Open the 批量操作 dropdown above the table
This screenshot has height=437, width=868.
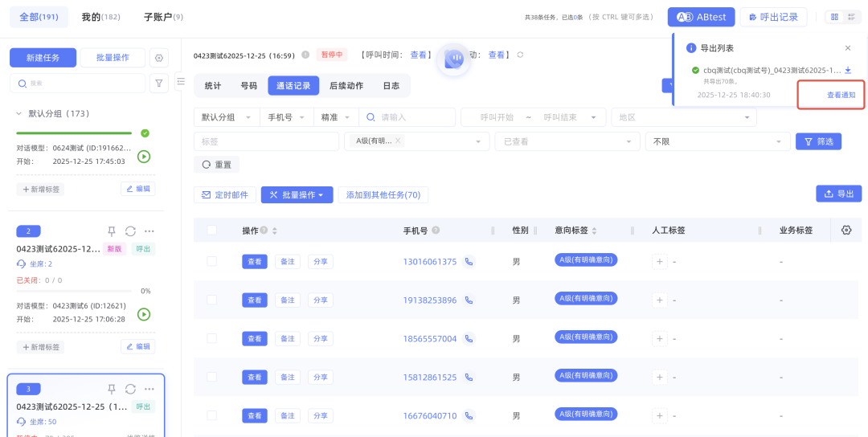tap(297, 195)
